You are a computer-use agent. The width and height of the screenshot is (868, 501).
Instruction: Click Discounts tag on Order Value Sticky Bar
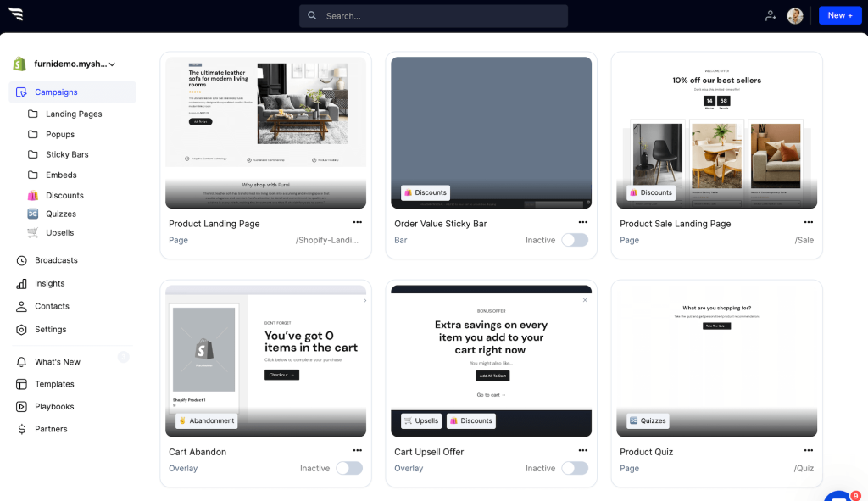426,192
